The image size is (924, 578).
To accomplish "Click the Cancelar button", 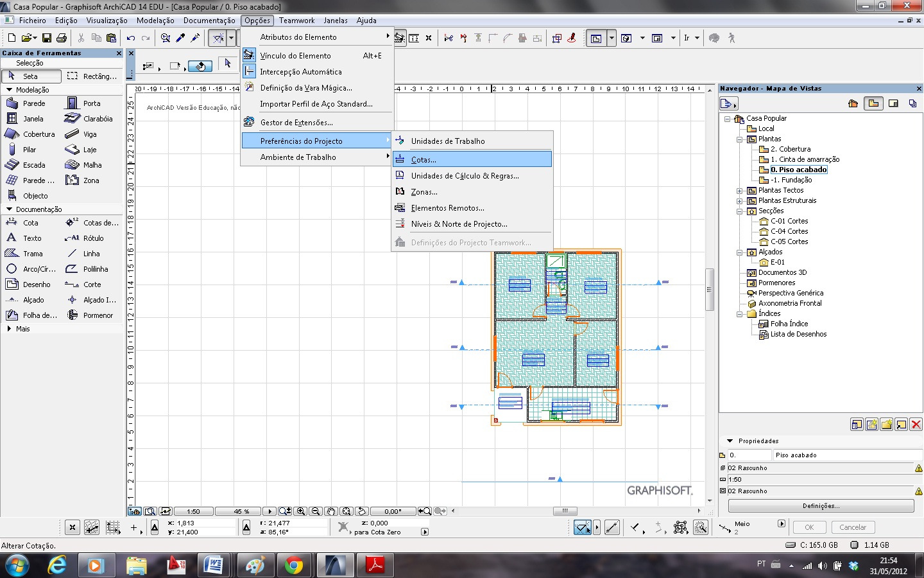I will tap(853, 527).
